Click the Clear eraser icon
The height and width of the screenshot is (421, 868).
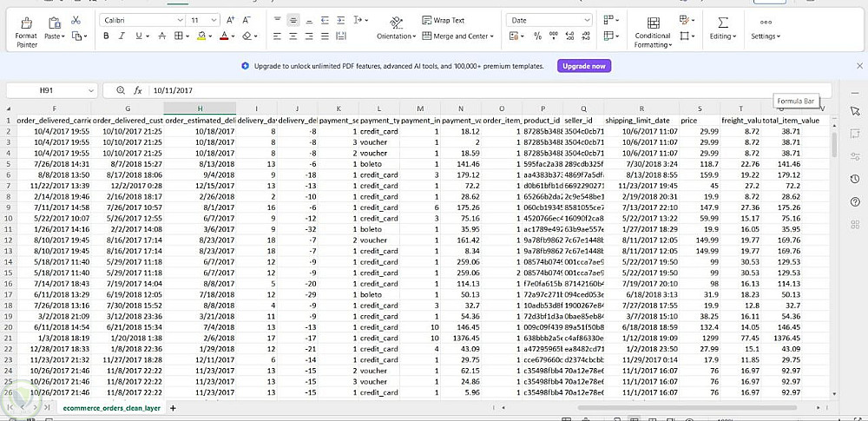[x=247, y=36]
